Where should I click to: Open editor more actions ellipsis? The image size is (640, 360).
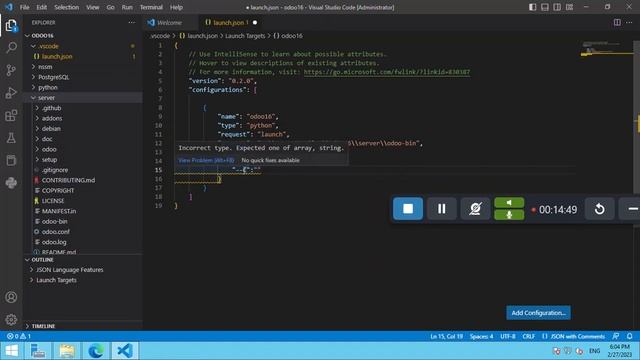point(629,22)
